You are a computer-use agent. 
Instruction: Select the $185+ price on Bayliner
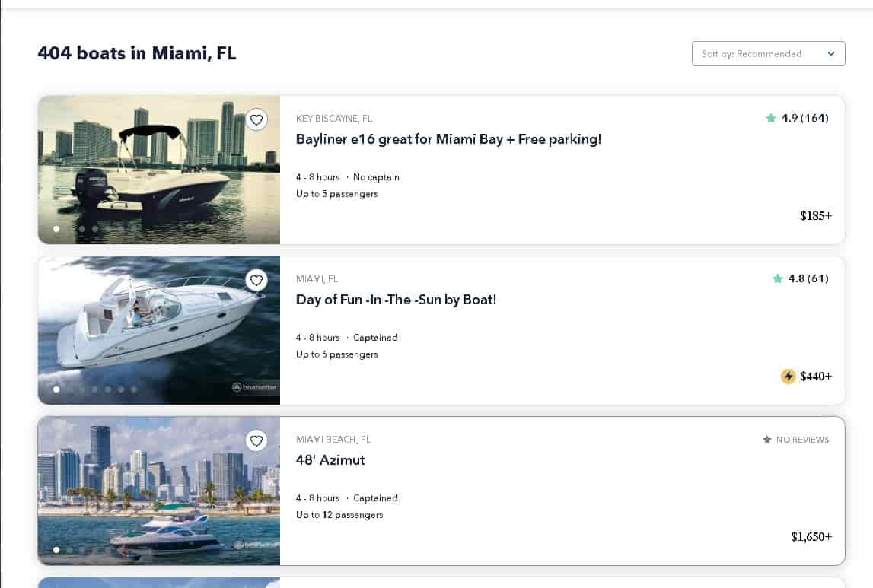[x=816, y=216]
